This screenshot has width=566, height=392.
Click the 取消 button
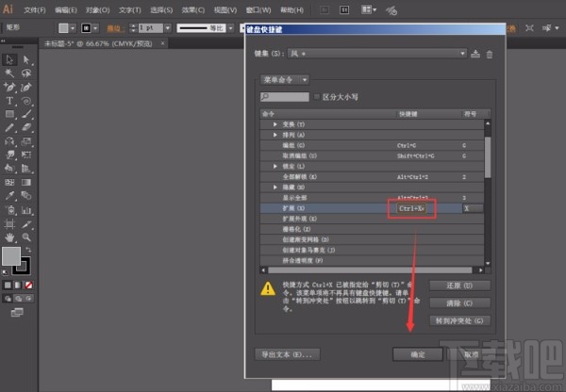pos(471,354)
